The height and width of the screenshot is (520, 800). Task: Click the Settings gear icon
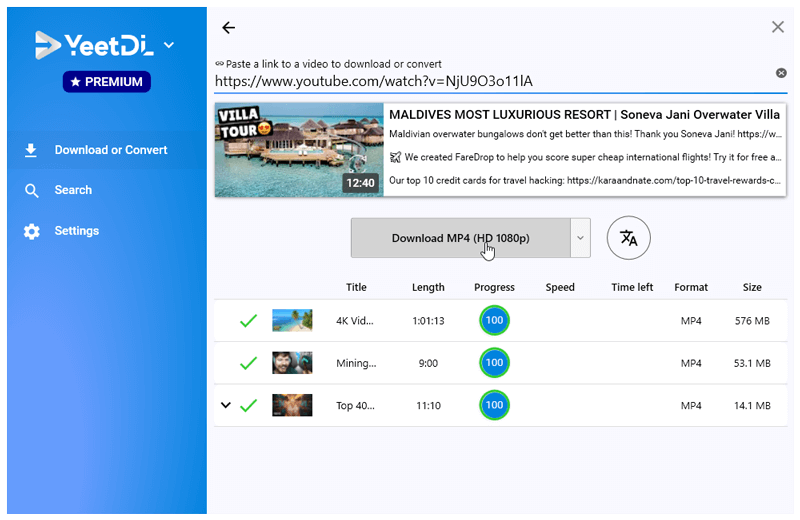pyautogui.click(x=32, y=231)
